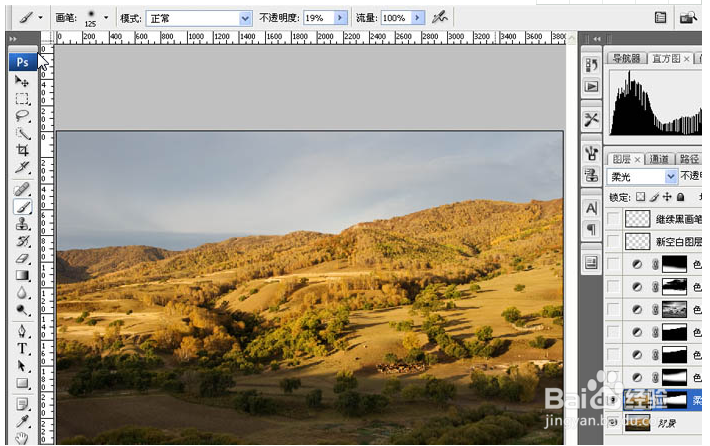The image size is (710, 446).
Task: Select the Eraser tool
Action: (22, 259)
